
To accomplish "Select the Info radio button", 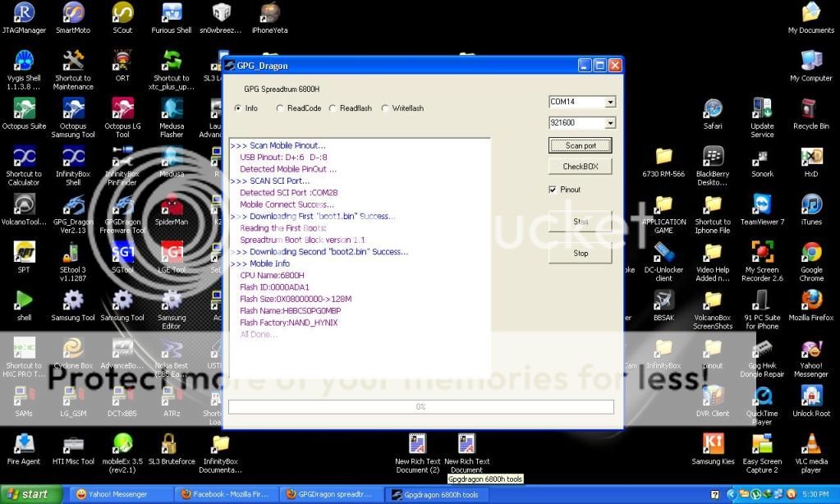I will point(238,108).
